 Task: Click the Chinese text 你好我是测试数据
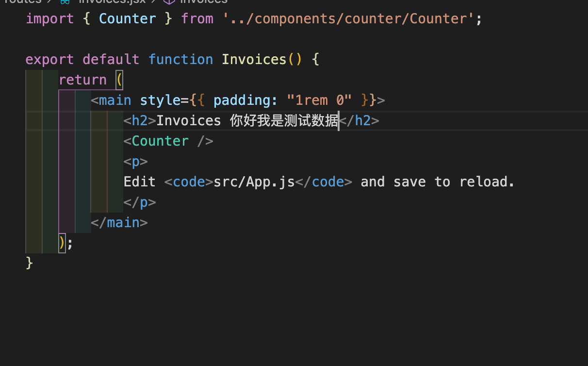pyautogui.click(x=284, y=121)
